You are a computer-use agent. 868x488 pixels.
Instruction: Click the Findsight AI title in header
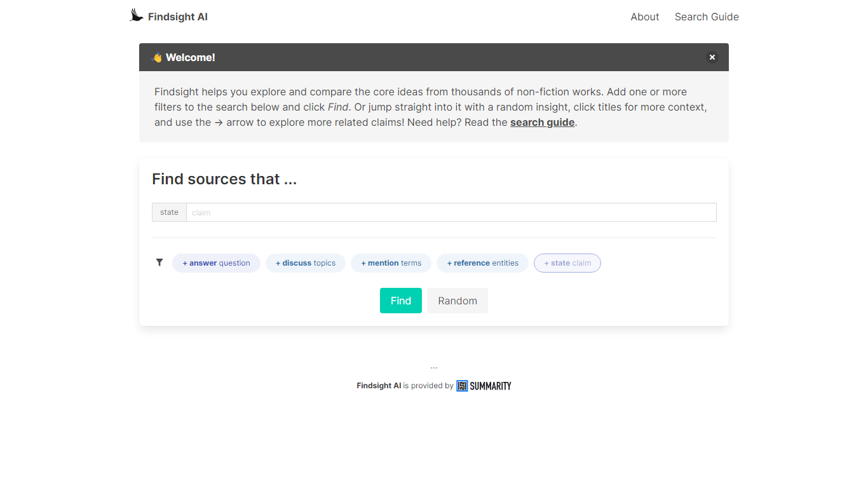[x=177, y=17]
